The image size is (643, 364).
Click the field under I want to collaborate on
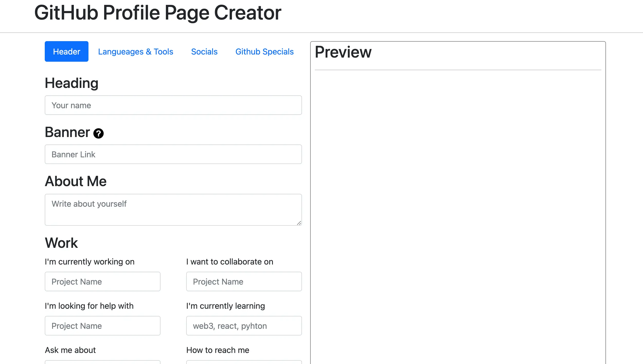coord(244,281)
